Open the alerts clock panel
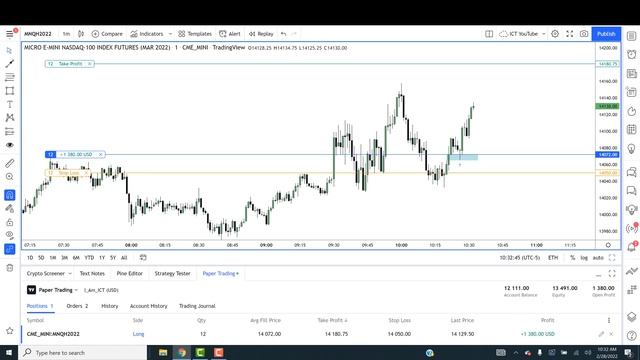Image resolution: width=640 pixels, height=360 pixels. (631, 54)
